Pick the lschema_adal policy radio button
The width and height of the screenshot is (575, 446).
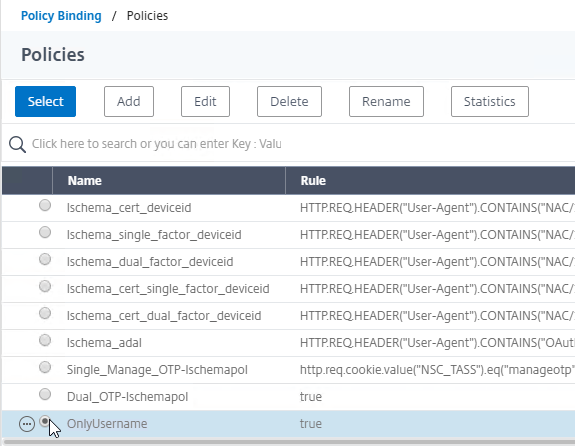tap(45, 340)
